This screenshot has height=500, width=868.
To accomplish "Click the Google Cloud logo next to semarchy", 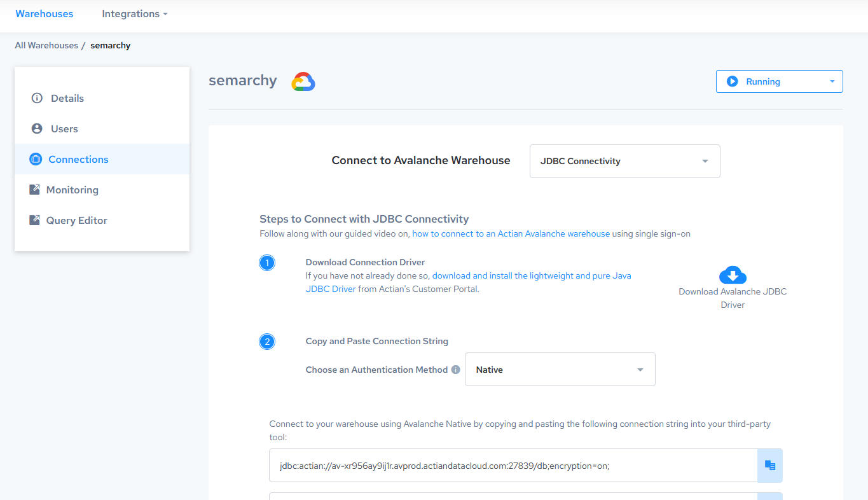I will (x=303, y=81).
